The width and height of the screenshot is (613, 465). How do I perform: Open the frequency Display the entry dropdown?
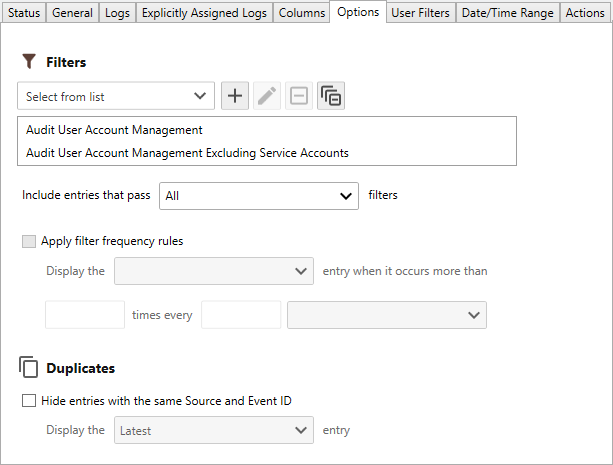point(214,271)
